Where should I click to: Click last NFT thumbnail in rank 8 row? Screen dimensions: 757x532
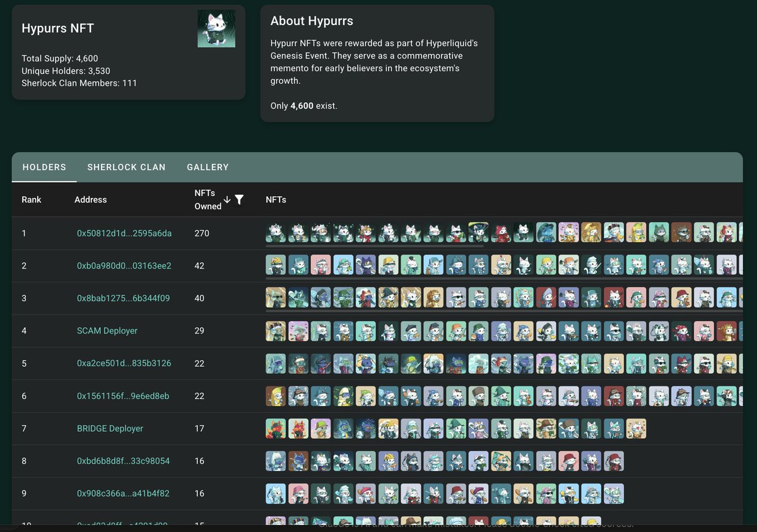point(614,461)
